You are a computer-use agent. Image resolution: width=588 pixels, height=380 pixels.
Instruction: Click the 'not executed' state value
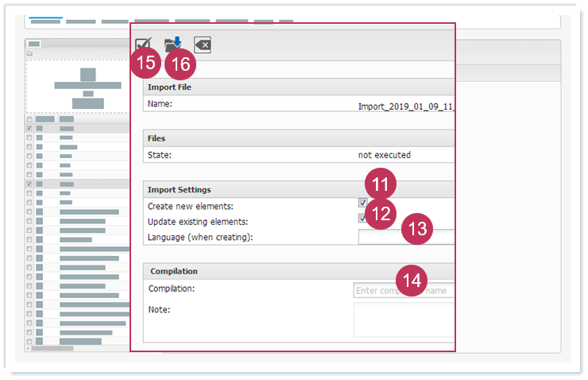pyautogui.click(x=385, y=155)
